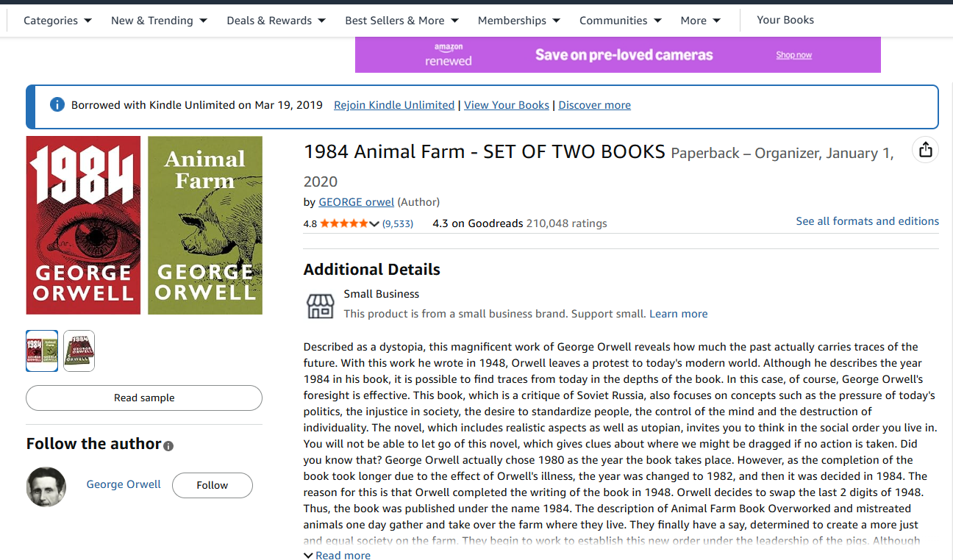Click George Orwell's author portrait
Viewport: 953px width, 560px height.
46,487
